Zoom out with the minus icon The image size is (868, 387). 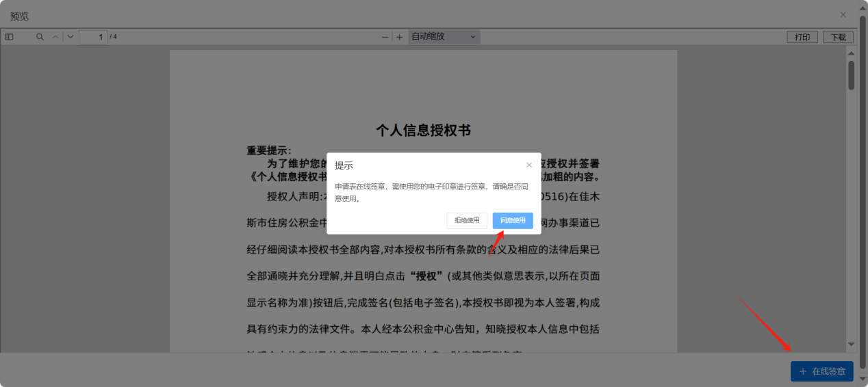385,37
